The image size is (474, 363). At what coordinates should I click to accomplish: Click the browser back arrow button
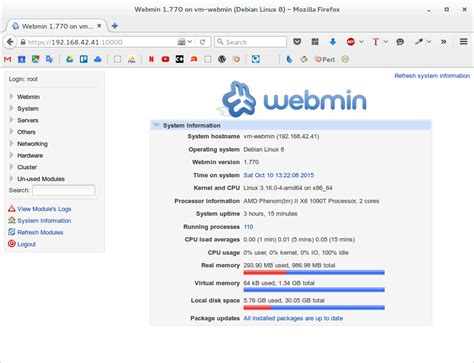coord(10,42)
